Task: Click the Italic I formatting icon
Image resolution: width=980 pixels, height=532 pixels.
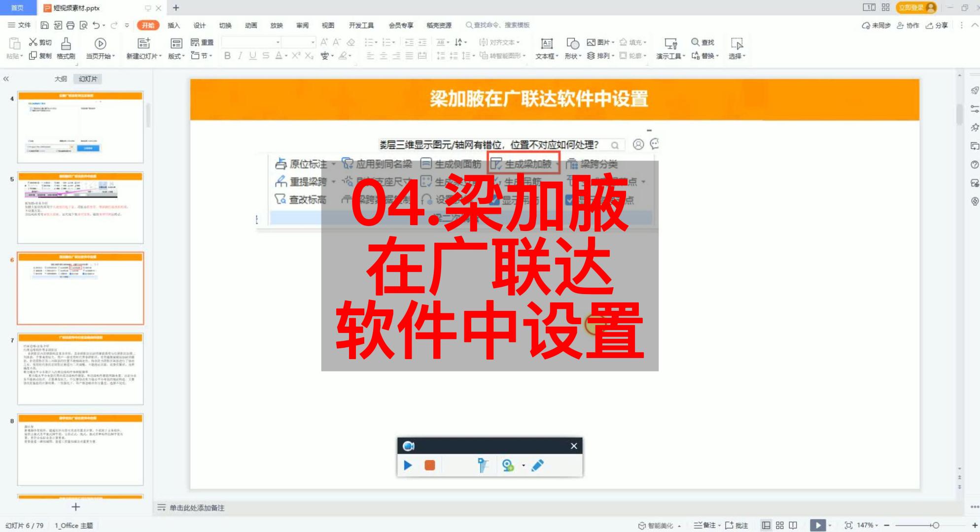Action: (x=240, y=56)
